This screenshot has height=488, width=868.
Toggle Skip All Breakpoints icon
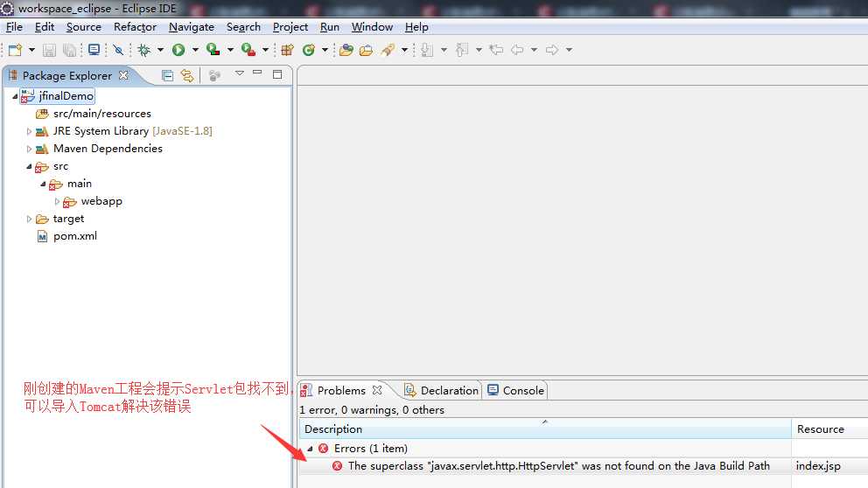(x=118, y=50)
